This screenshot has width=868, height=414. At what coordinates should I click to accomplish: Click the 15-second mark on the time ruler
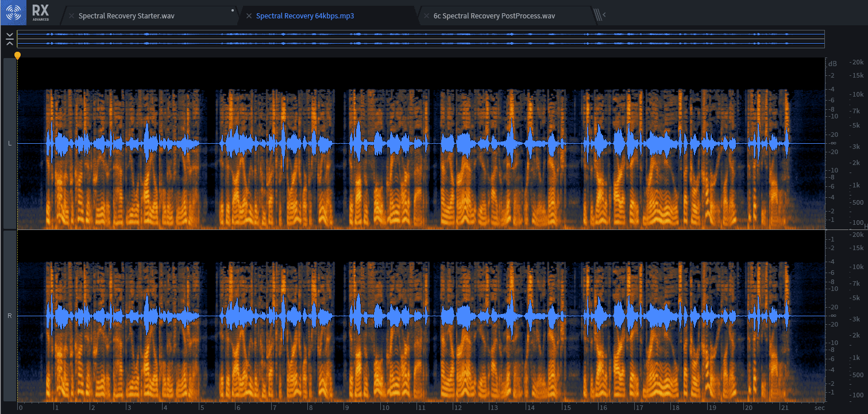coord(567,408)
